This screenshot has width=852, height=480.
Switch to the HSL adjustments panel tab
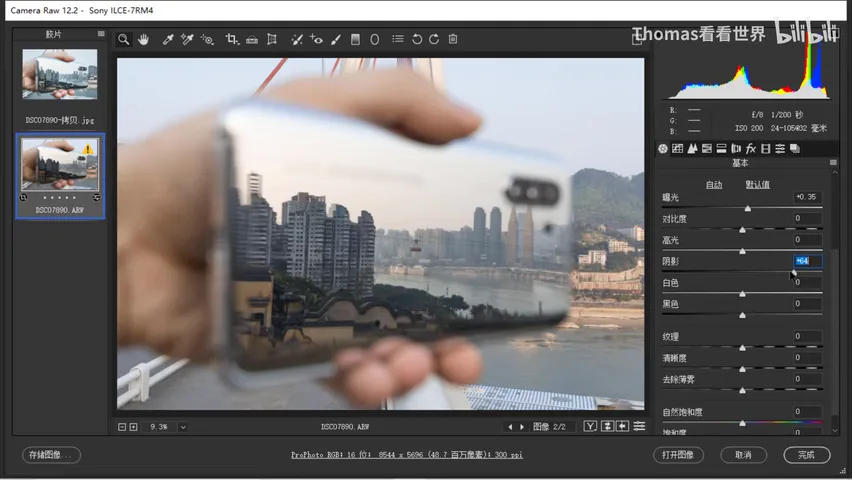707,148
